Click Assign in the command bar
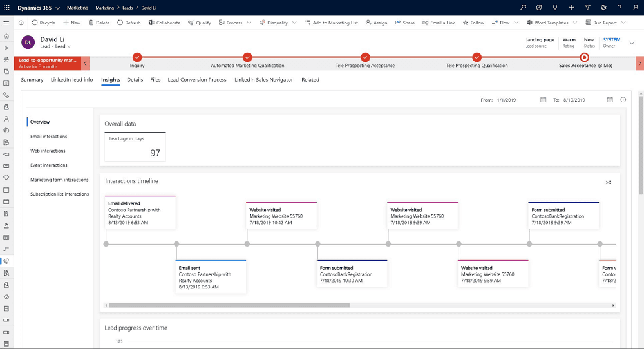 point(376,23)
